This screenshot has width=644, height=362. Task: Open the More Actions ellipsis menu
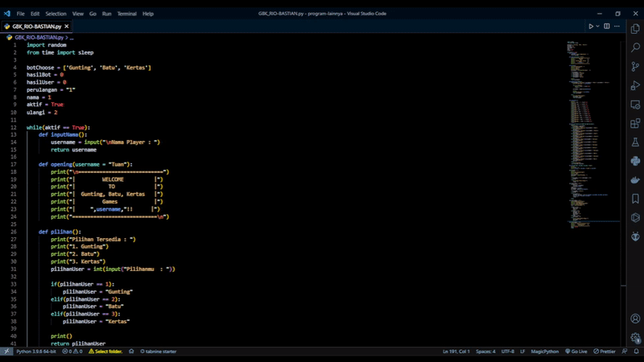pos(617,27)
